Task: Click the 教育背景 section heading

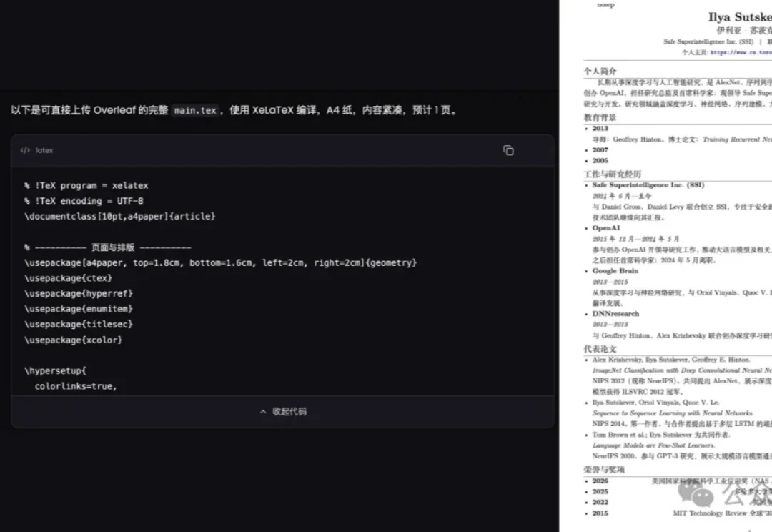Action: click(600, 117)
